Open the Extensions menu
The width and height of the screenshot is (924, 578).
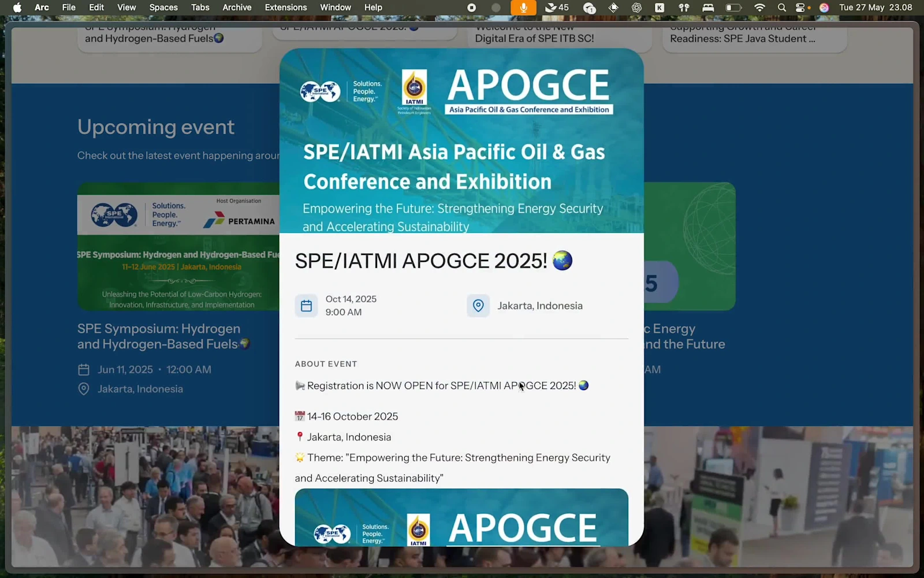[x=286, y=8]
